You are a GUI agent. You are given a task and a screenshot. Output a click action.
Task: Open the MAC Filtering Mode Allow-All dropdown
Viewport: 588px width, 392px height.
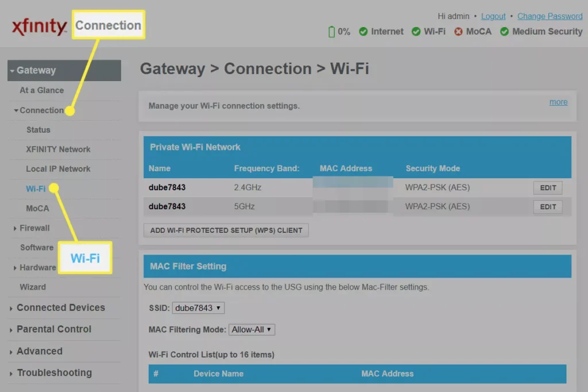[x=252, y=329]
